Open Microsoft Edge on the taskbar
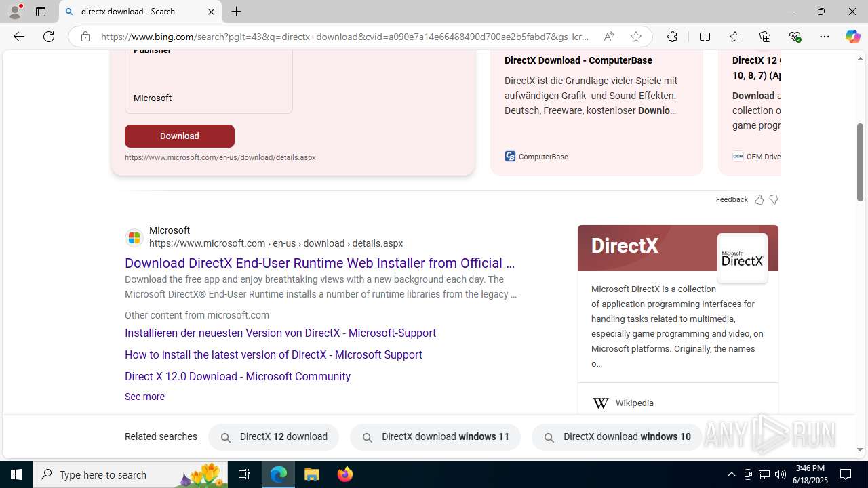The height and width of the screenshot is (488, 868). [x=279, y=474]
